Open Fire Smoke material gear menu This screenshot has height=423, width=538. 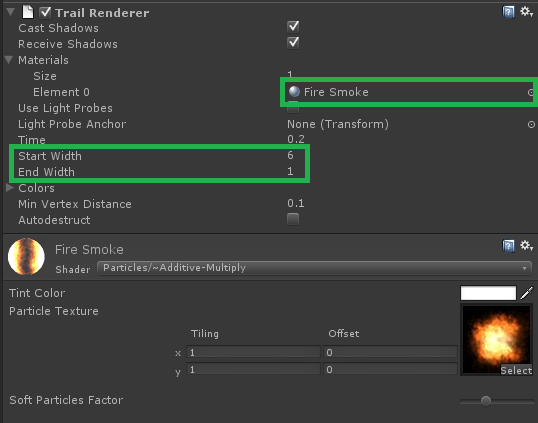[x=526, y=246]
